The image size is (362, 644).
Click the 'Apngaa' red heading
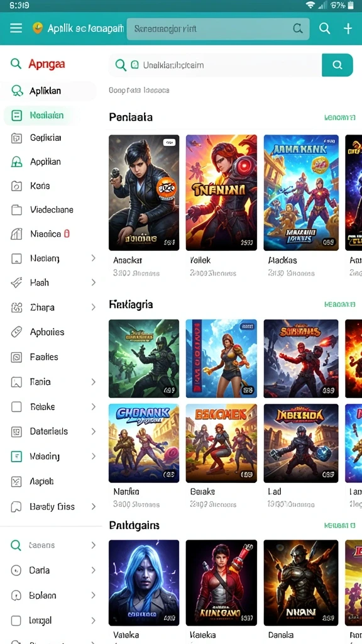click(47, 64)
